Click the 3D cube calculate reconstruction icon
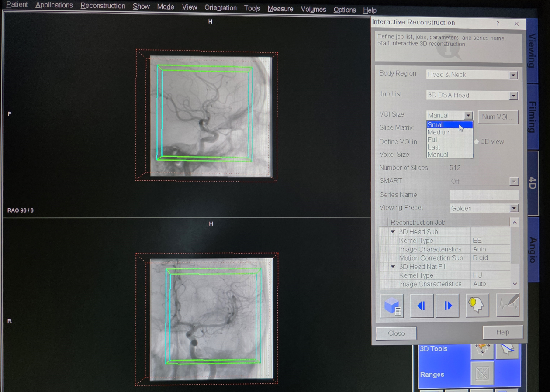This screenshot has height=392, width=550. pos(392,306)
